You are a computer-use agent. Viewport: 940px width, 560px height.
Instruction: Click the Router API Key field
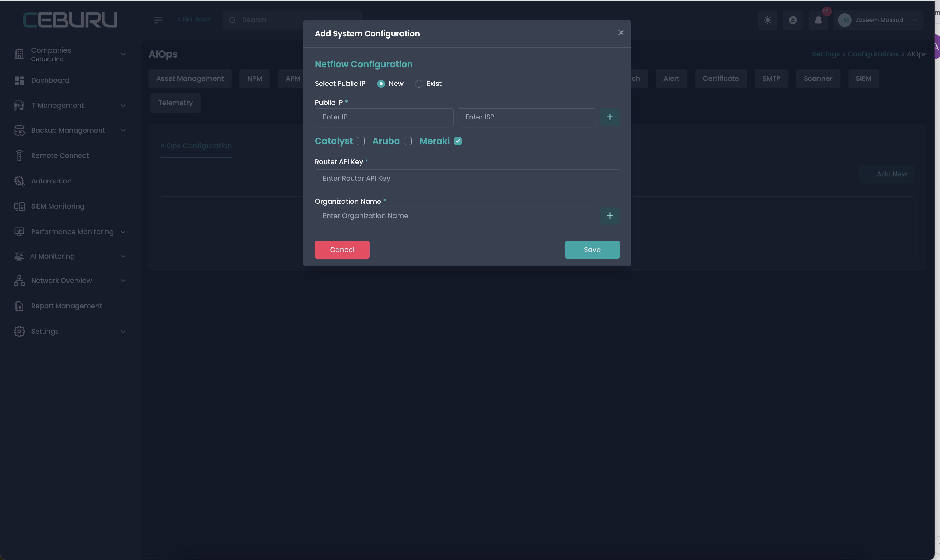[467, 179]
